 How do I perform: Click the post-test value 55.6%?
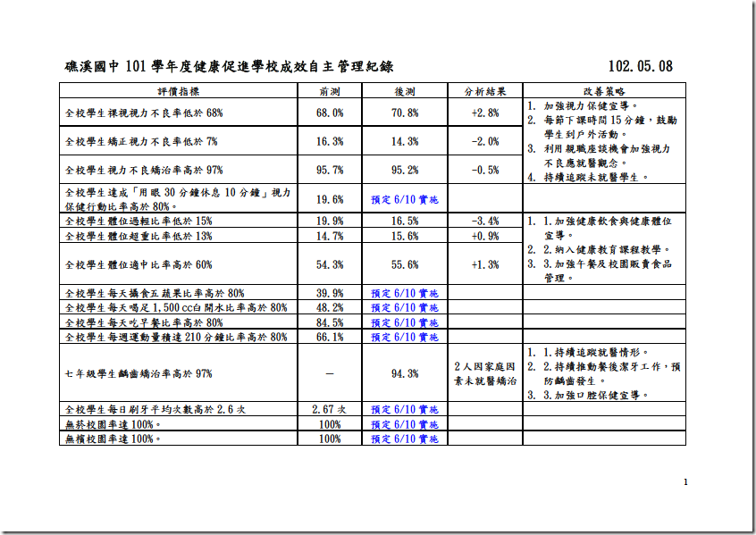coord(405,264)
